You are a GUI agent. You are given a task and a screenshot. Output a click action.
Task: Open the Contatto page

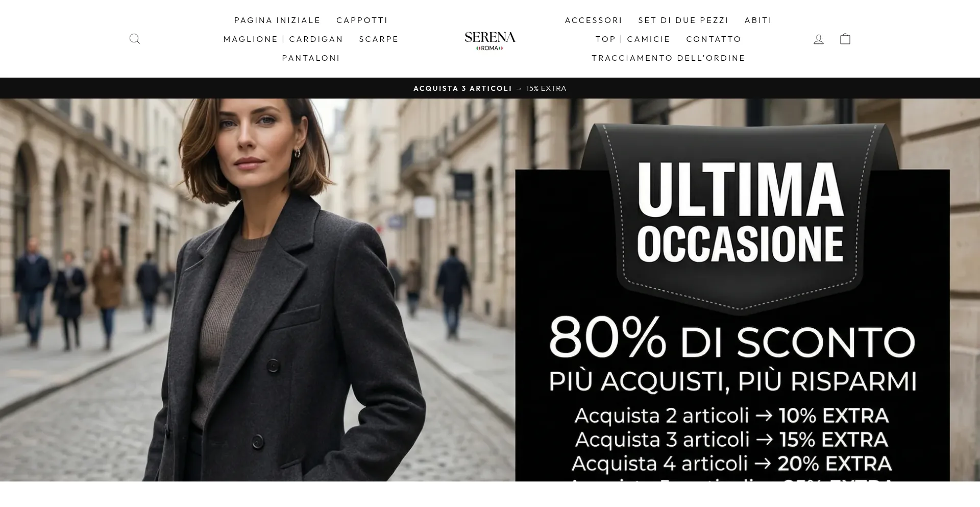click(x=714, y=39)
